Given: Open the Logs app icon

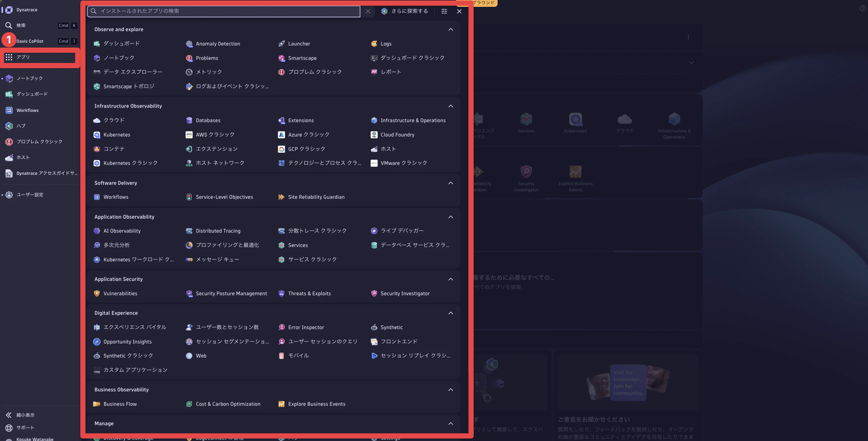Looking at the screenshot, I should point(374,44).
